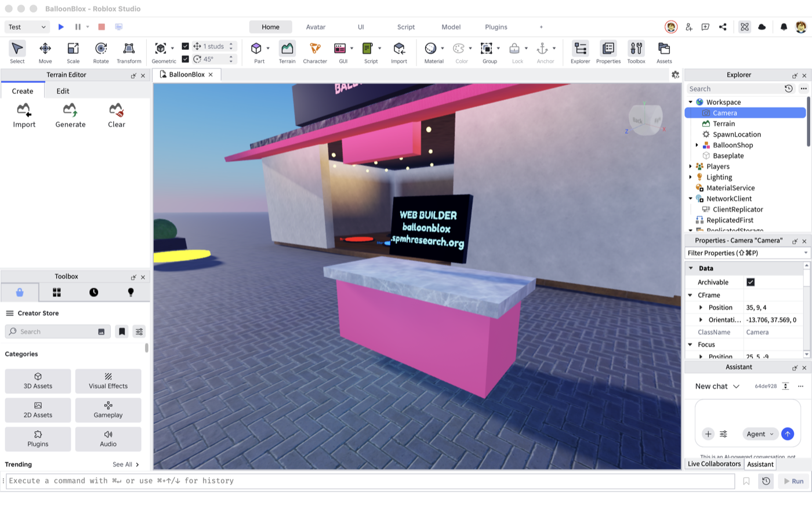812x509 pixels.
Task: Open the Character tool
Action: 315,52
